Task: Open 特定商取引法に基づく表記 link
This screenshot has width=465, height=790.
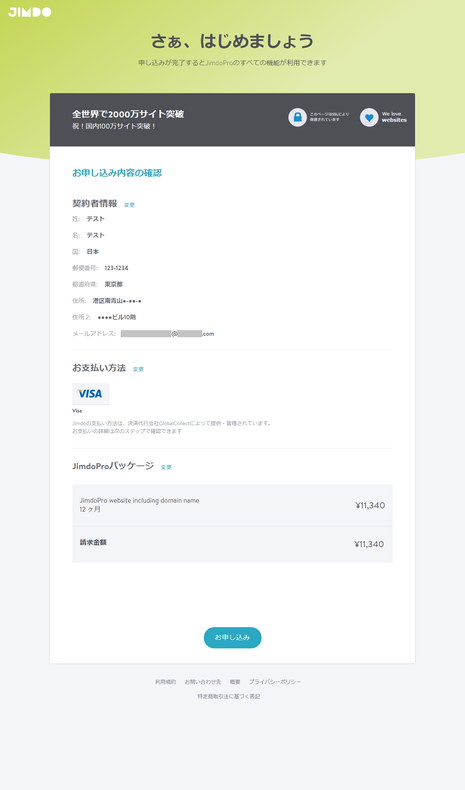Action: click(229, 696)
